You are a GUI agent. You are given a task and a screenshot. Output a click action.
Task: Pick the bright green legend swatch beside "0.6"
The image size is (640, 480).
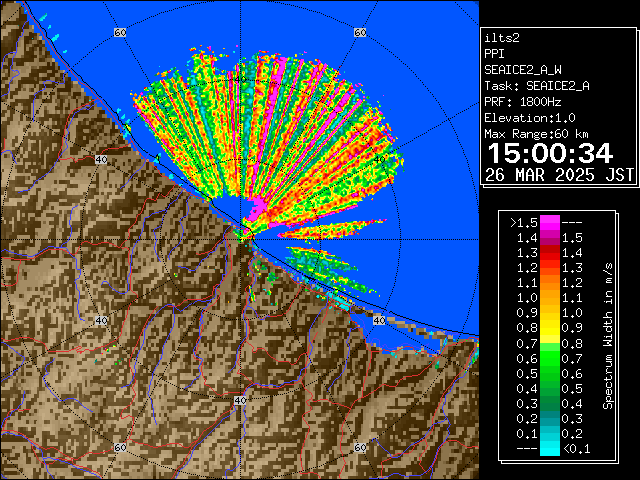tap(550, 358)
